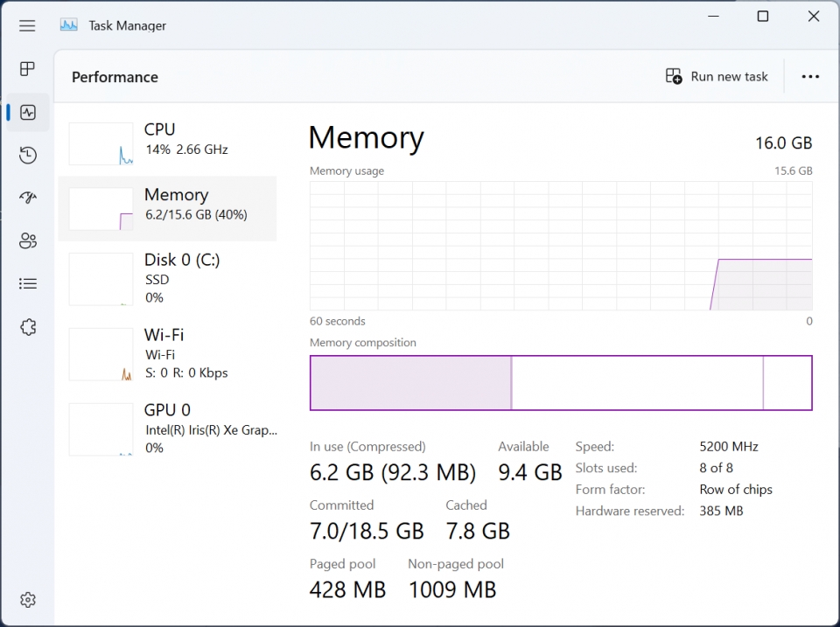840x627 pixels.
Task: Select Wi-Fi network resource
Action: [167, 354]
